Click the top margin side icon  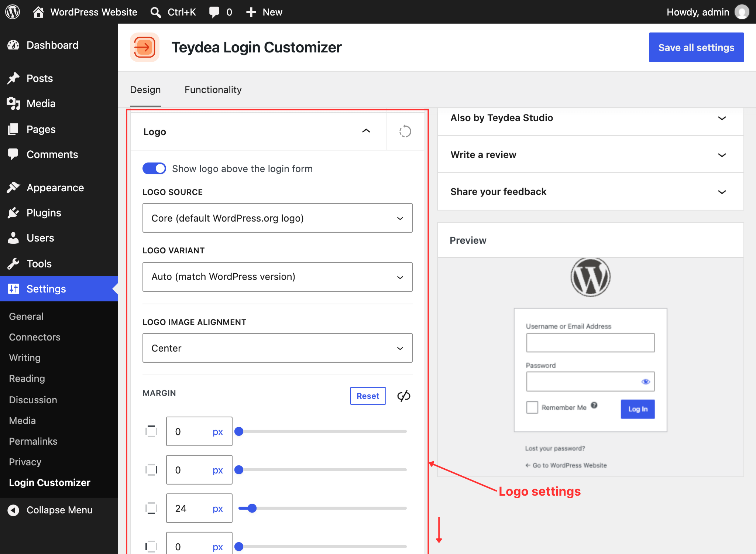pyautogui.click(x=151, y=431)
